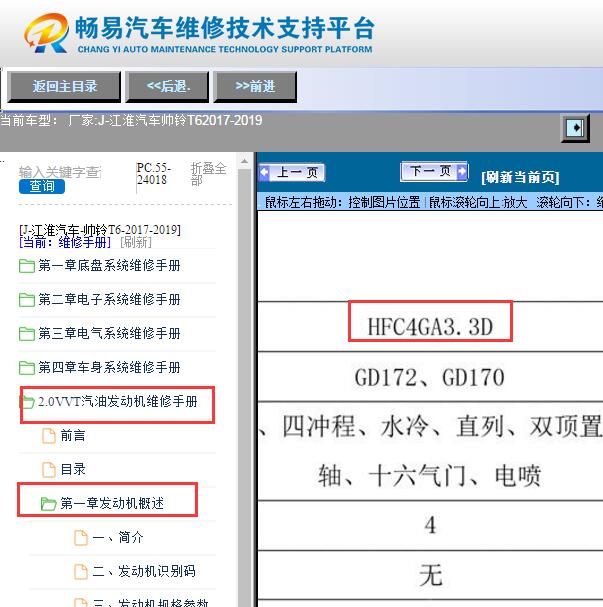Click the 当前：维修手册 link

pos(65,242)
